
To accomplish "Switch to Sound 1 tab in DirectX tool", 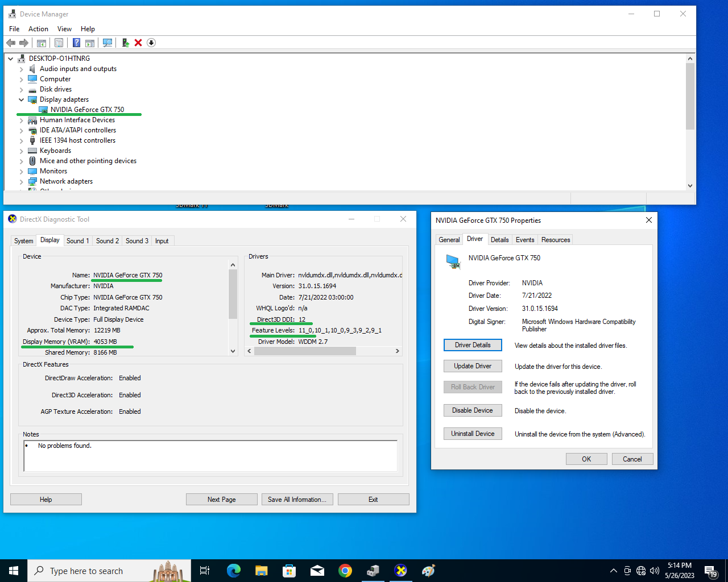I will (x=77, y=241).
